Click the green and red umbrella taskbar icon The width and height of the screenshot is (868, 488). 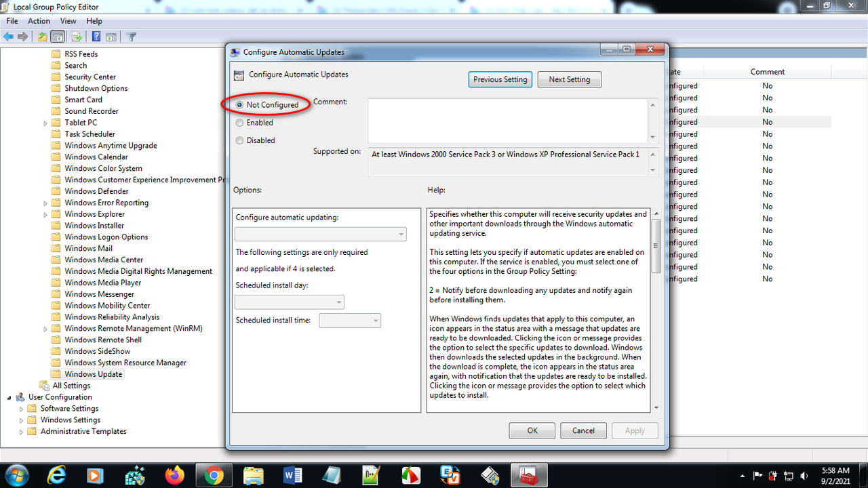411,475
